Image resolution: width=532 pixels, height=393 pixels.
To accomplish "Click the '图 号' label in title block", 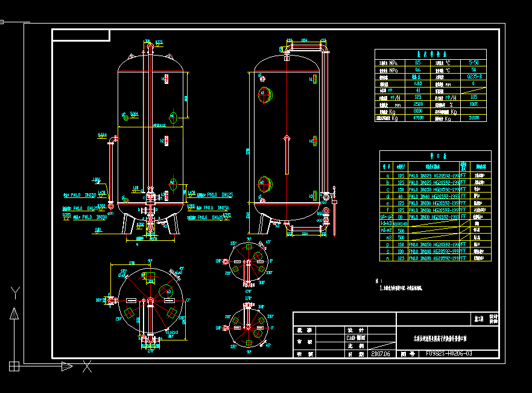I will [x=408, y=354].
